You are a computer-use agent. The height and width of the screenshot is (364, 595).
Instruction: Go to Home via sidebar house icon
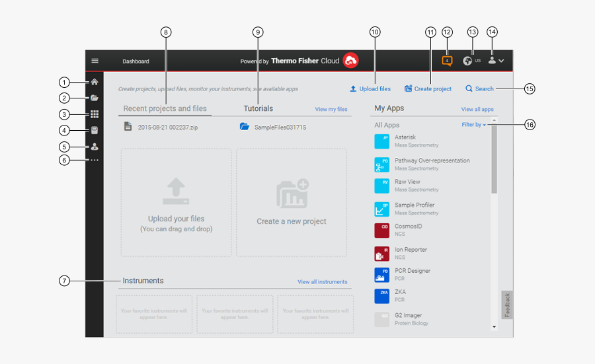(x=95, y=83)
